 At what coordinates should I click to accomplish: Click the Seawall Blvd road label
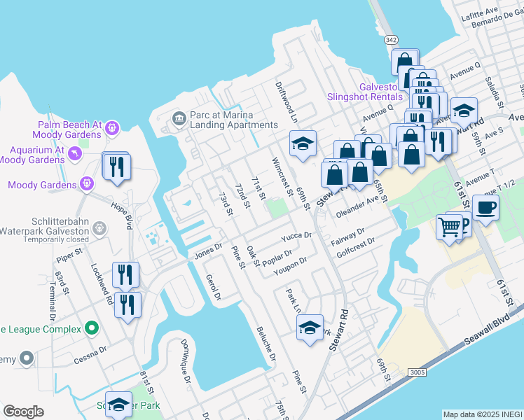coord(488,329)
